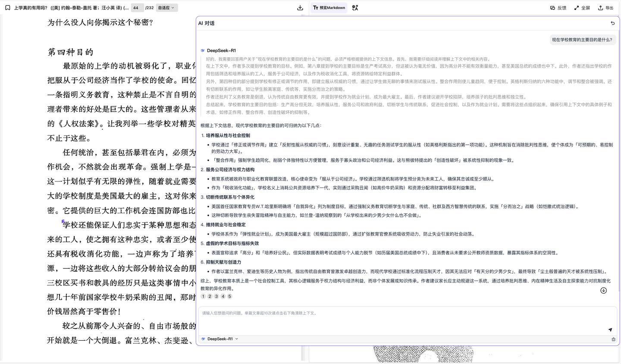
Task: Click the undo arrow in the AI 对话 header
Action: pyautogui.click(x=613, y=23)
